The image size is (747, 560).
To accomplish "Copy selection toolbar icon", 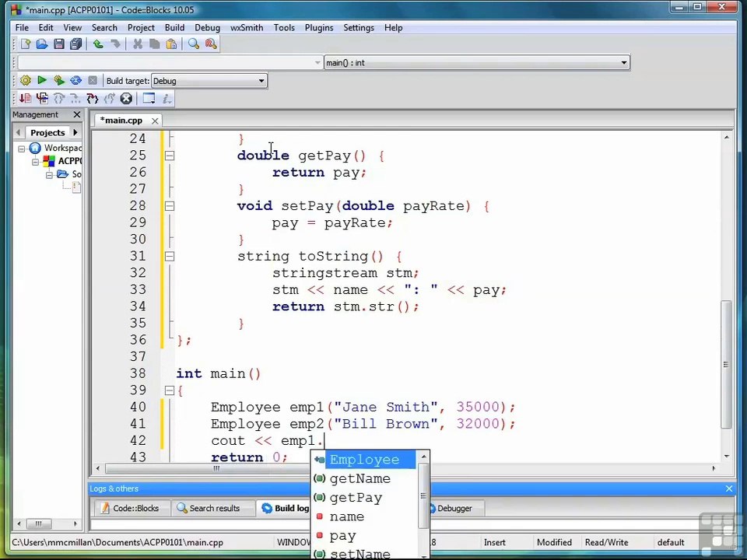I will (154, 44).
